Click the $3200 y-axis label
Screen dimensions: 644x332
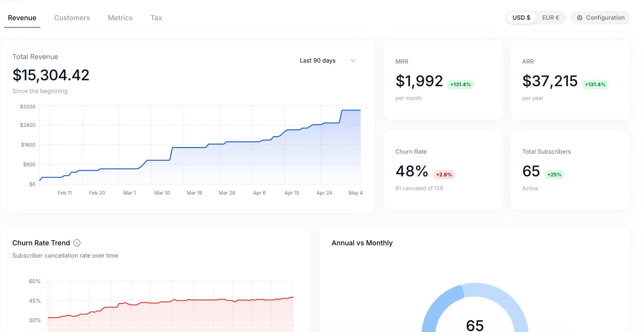click(x=28, y=106)
